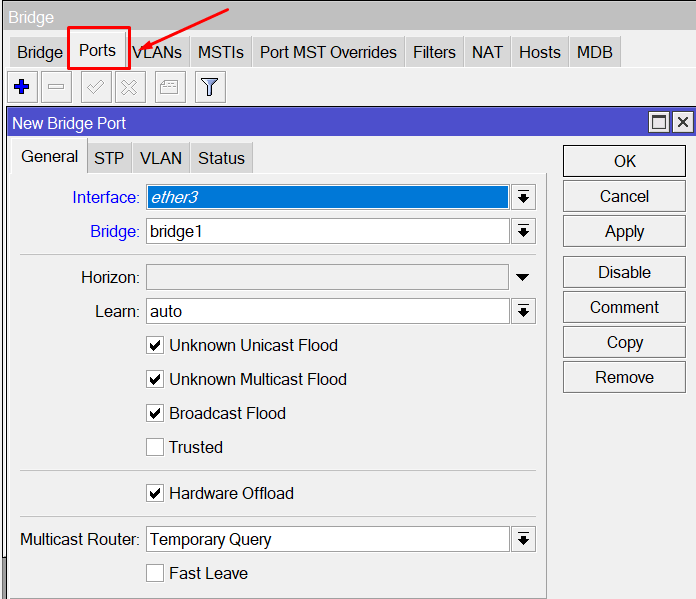696x599 pixels.
Task: Enable the Trusted checkbox
Action: point(155,447)
